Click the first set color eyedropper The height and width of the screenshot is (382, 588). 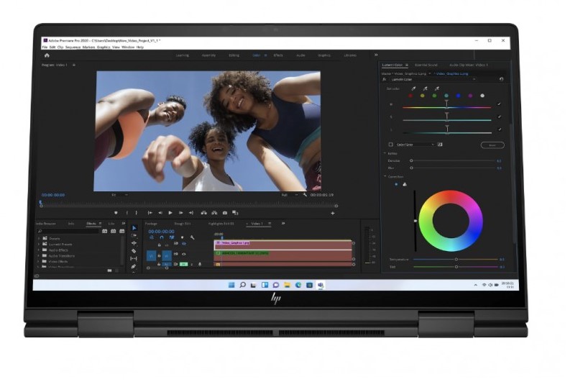coord(413,88)
